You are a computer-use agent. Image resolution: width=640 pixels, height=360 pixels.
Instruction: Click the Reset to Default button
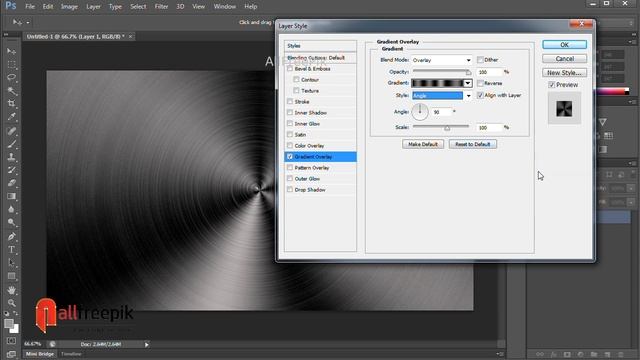[473, 144]
